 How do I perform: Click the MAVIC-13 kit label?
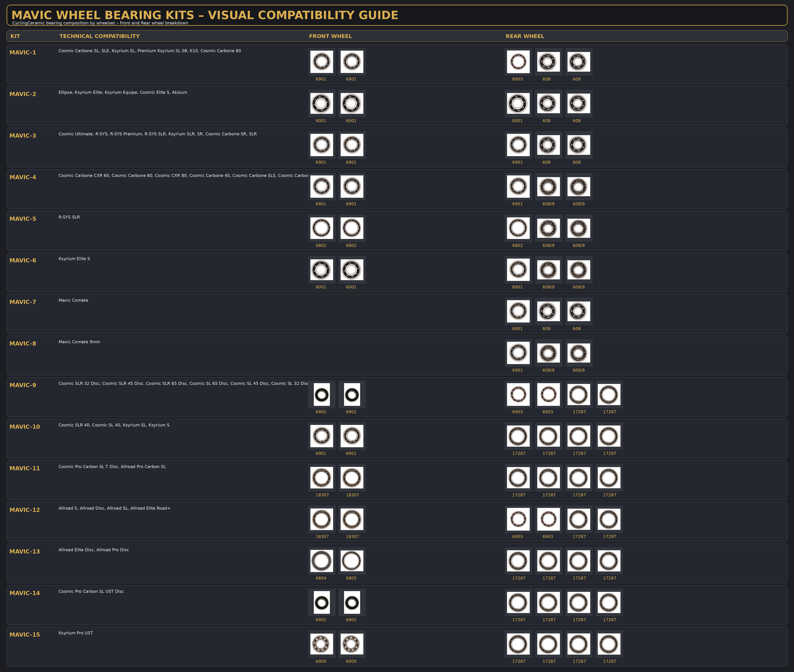coord(25,551)
